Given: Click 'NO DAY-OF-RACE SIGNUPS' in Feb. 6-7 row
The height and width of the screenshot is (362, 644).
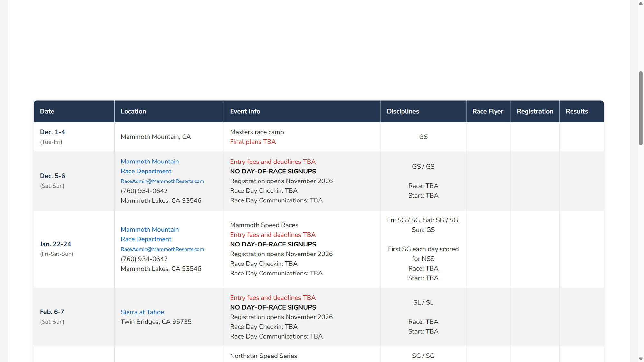Looking at the screenshot, I should click(x=273, y=307).
